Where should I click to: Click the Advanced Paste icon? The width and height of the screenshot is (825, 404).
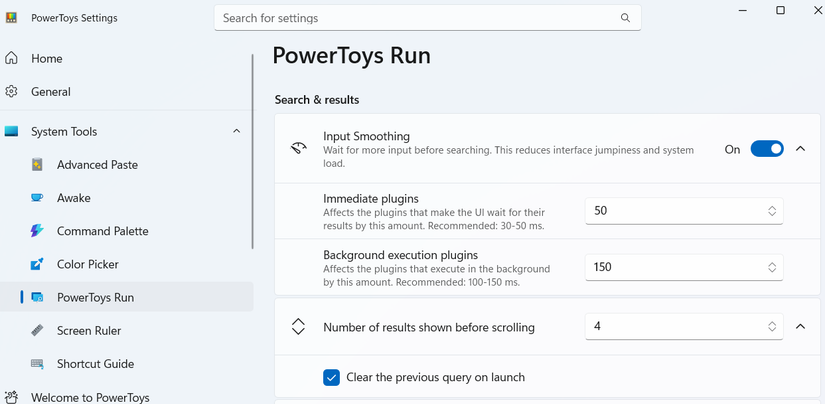coord(37,165)
